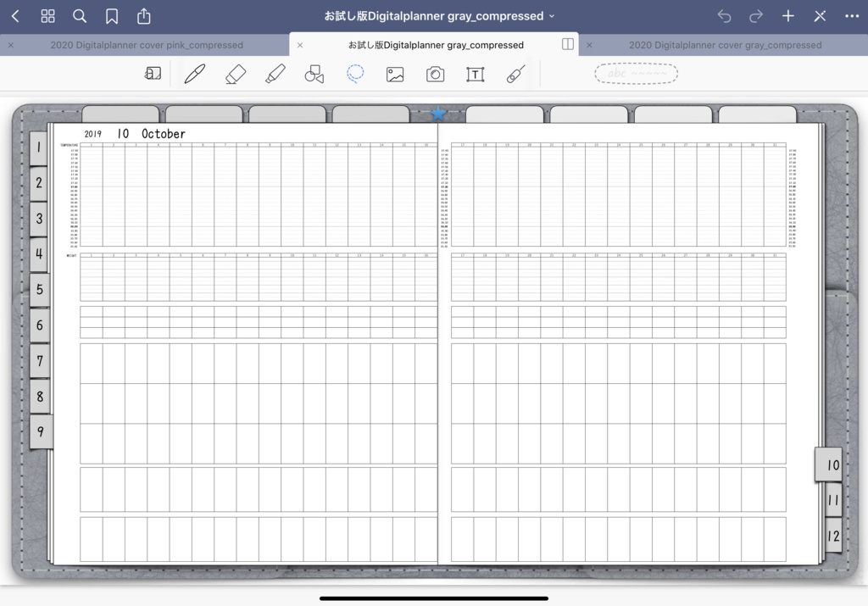868x606 pixels.
Task: Open the Camera tool
Action: click(436, 74)
